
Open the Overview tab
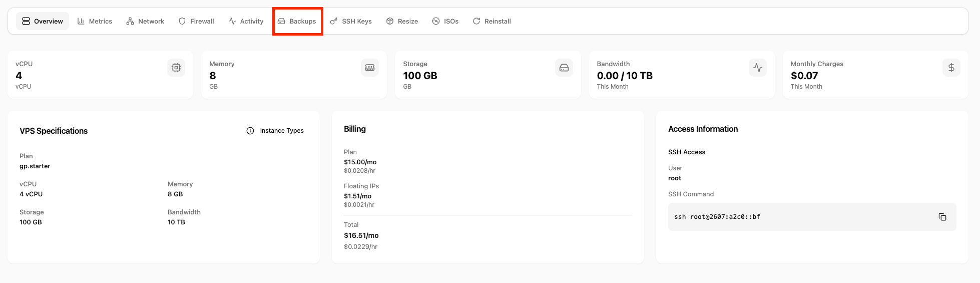pos(43,21)
